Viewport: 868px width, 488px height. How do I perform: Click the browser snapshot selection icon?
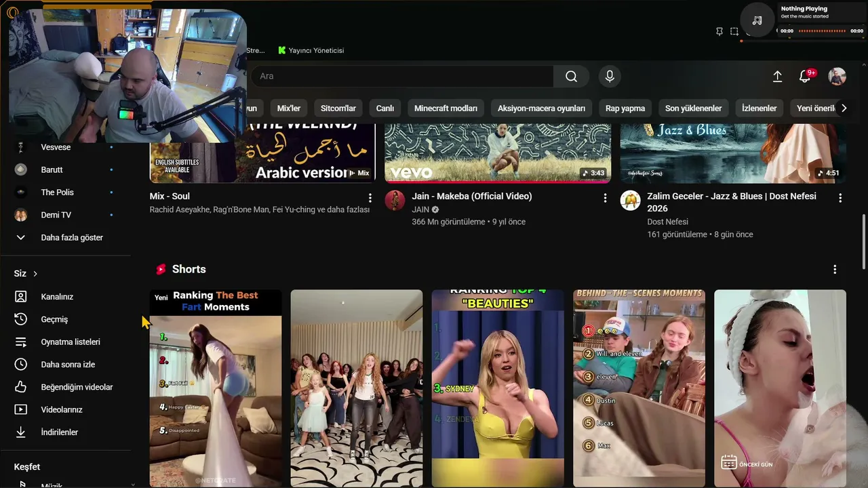734,31
